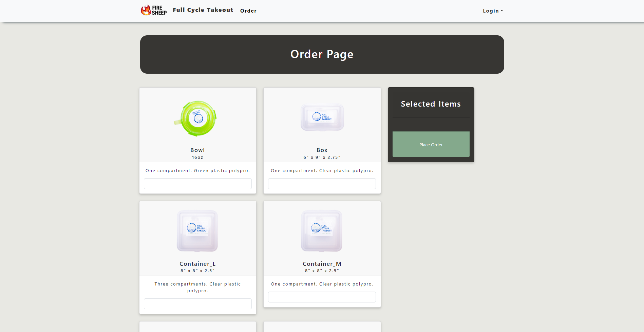This screenshot has width=644, height=332.
Task: Click the Bowl product name
Action: tap(197, 150)
